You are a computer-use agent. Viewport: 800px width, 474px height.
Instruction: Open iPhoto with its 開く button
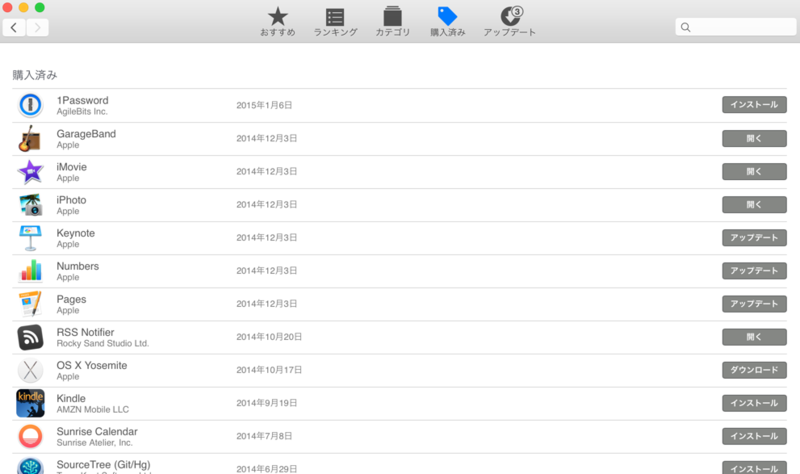click(x=754, y=205)
